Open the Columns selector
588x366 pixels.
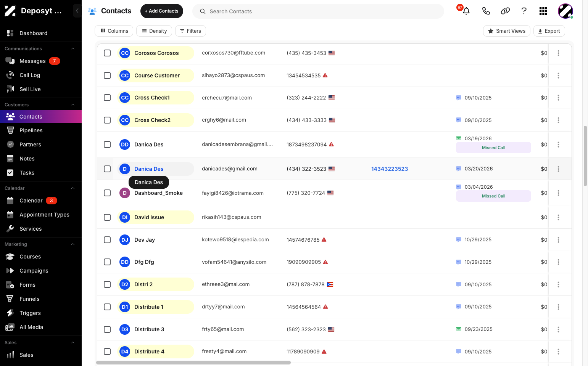pyautogui.click(x=114, y=31)
